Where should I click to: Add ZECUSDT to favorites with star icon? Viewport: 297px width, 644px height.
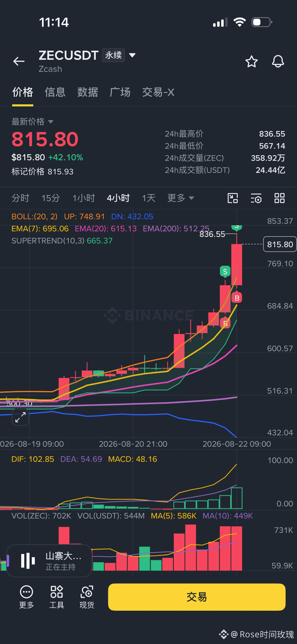point(251,62)
